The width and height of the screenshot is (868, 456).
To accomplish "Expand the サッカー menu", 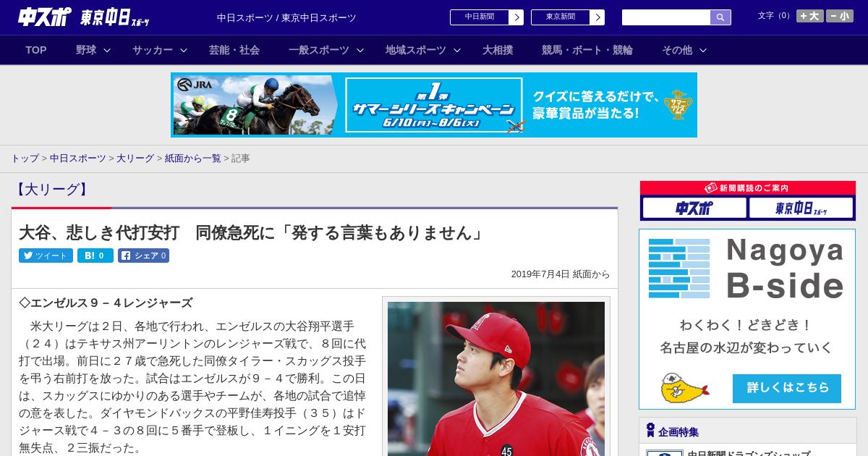I will (x=160, y=50).
